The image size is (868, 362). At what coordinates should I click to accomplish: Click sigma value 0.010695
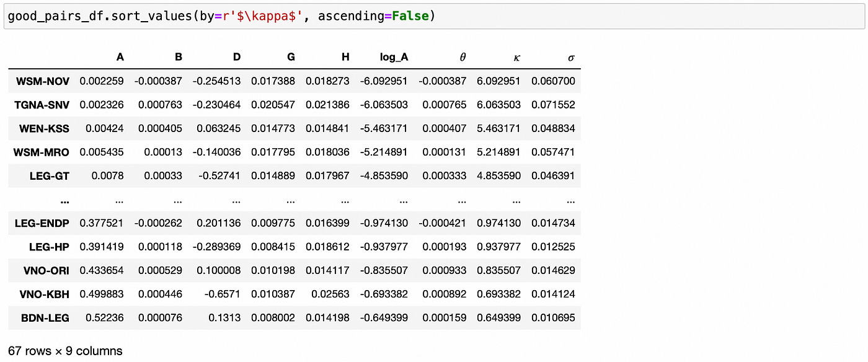coord(554,318)
